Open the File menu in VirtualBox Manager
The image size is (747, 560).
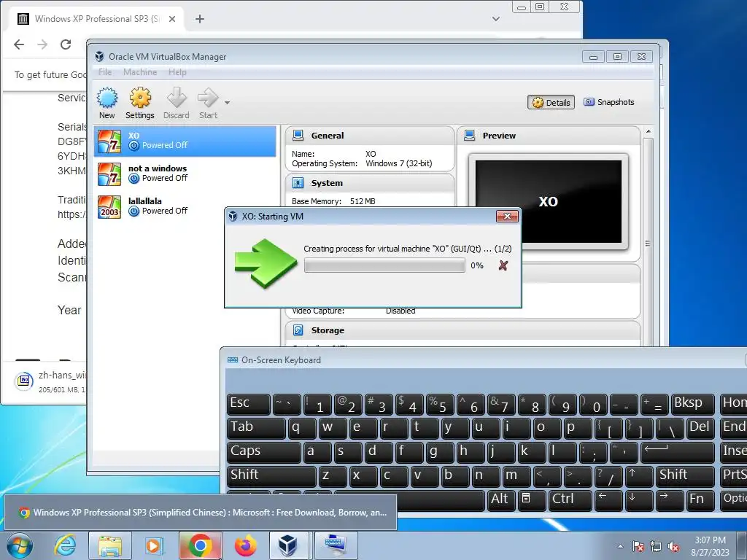tap(105, 72)
